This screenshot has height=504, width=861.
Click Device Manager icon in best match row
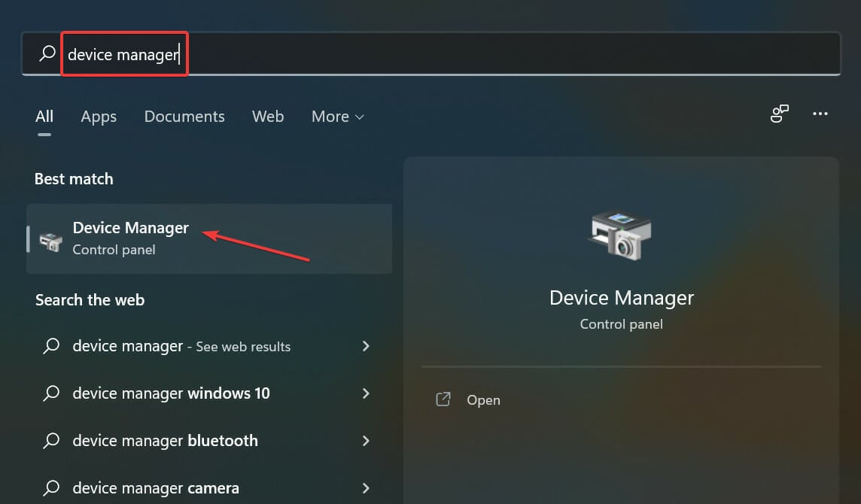51,241
